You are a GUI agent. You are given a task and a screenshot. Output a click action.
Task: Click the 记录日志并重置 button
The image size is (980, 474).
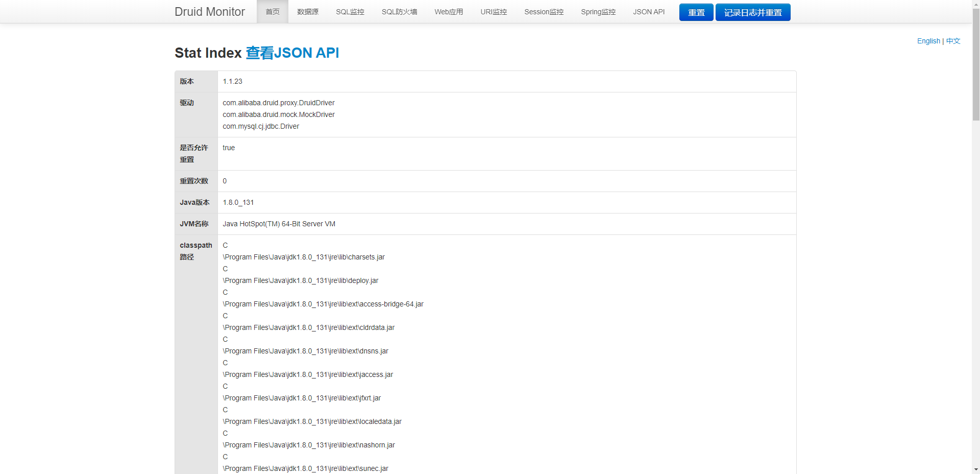pos(752,12)
